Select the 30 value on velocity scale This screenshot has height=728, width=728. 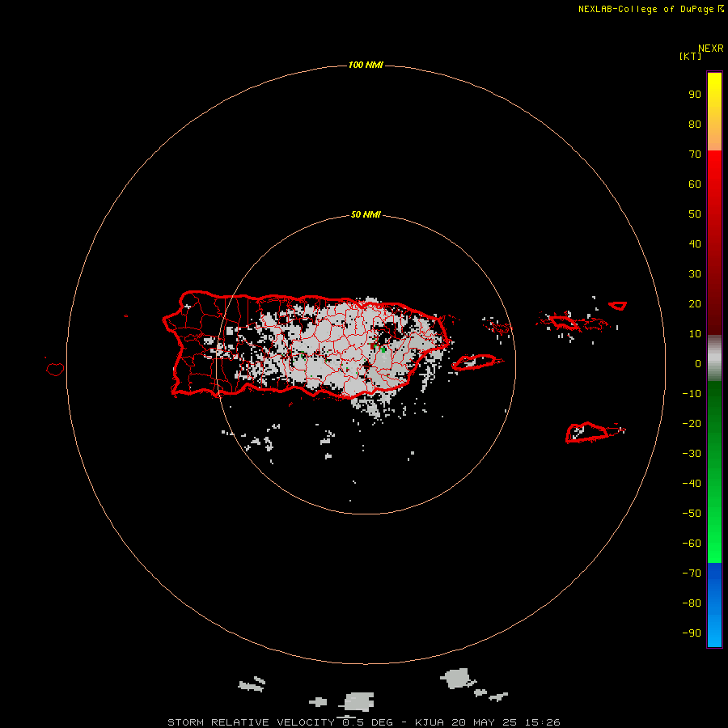coord(695,274)
